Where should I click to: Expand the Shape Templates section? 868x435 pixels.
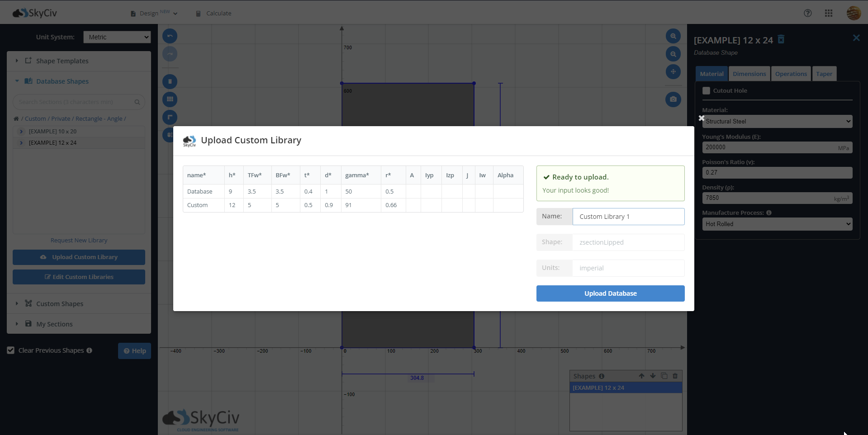(62, 61)
